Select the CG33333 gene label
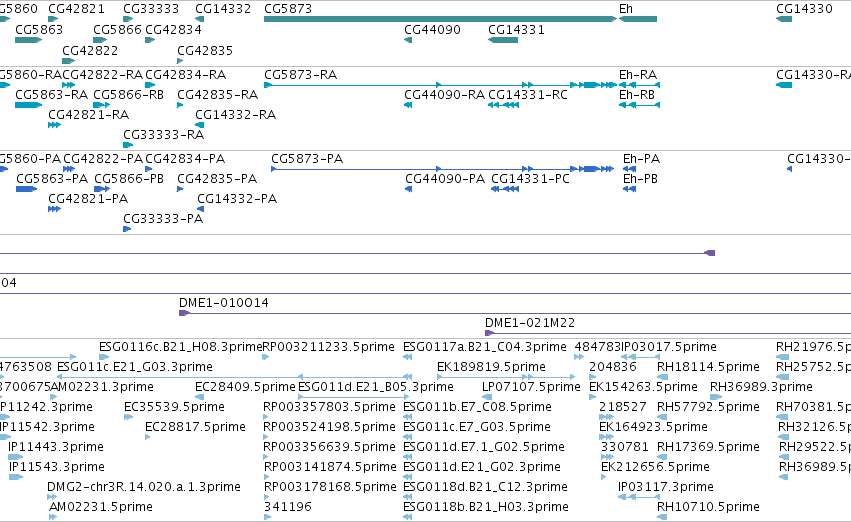This screenshot has width=851, height=522. (151, 9)
